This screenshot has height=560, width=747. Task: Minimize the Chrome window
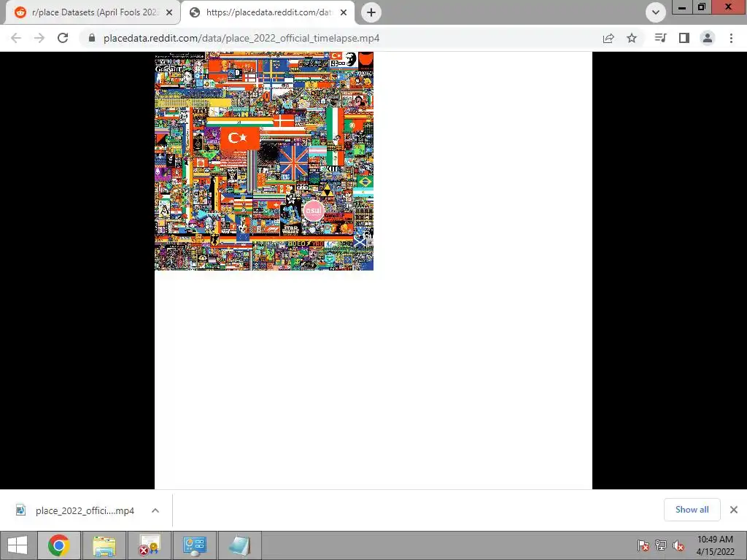pyautogui.click(x=682, y=7)
